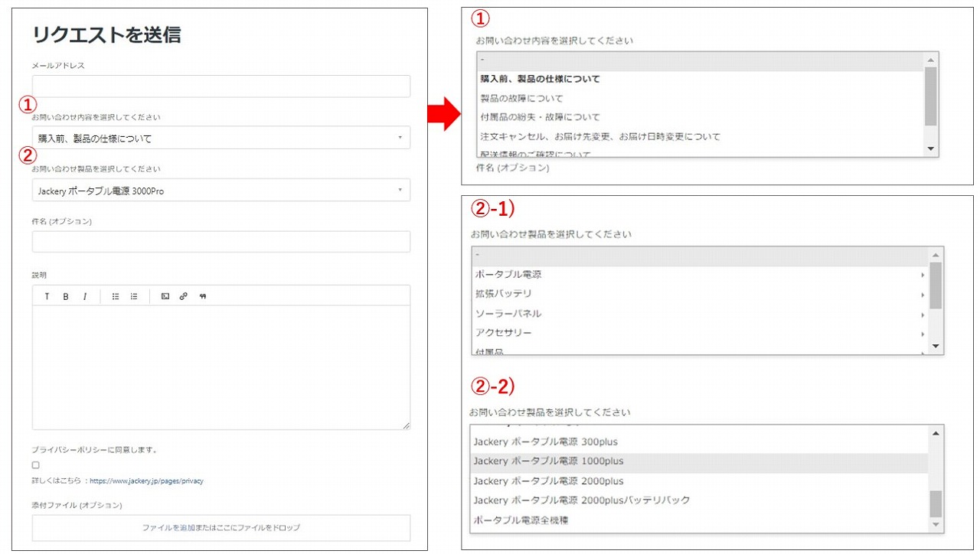Screen dimensions: 980x554
Task: Select the blank '-' option in list ②-1
Action: click(700, 256)
